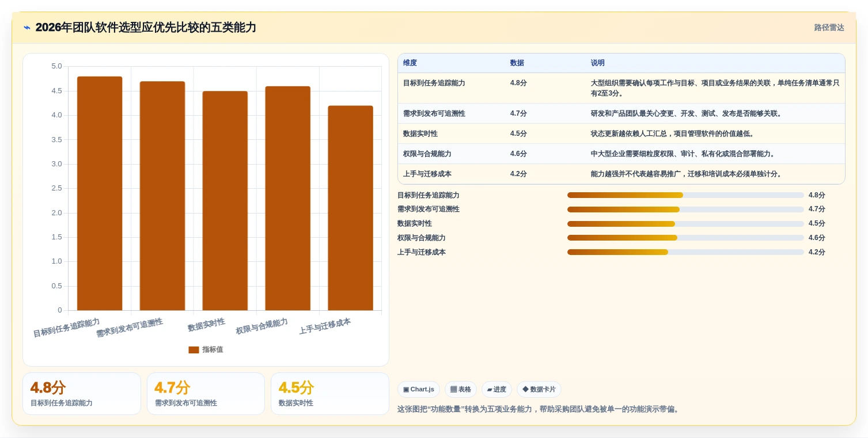Click the 4.8分 data card

point(82,394)
